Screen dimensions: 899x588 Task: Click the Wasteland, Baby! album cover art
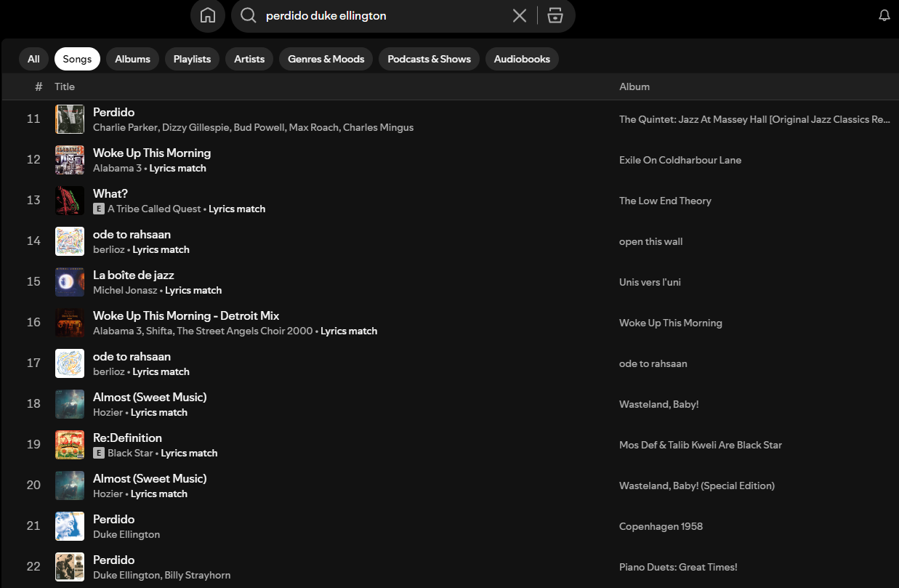(x=70, y=404)
